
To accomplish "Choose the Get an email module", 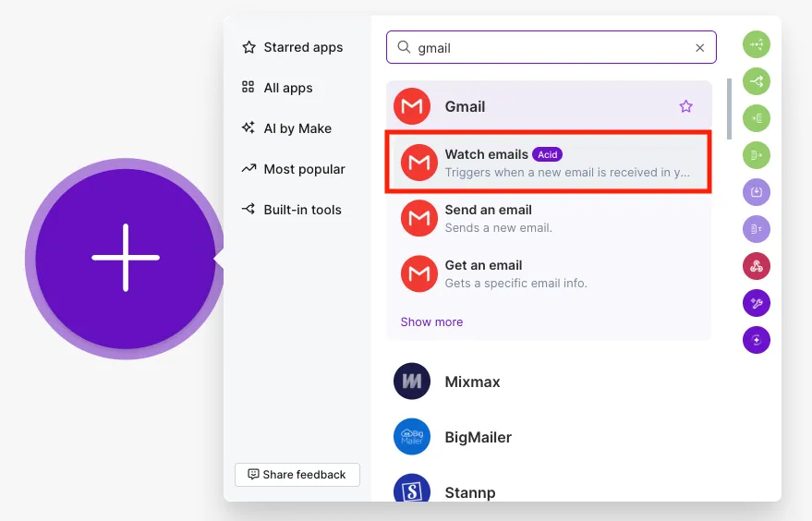I will pos(549,273).
